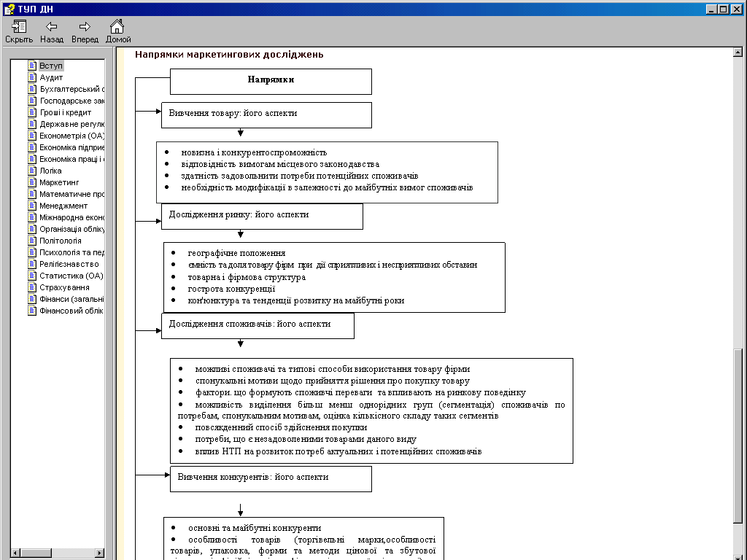Click the page icon beside Страхування

pos(32,287)
